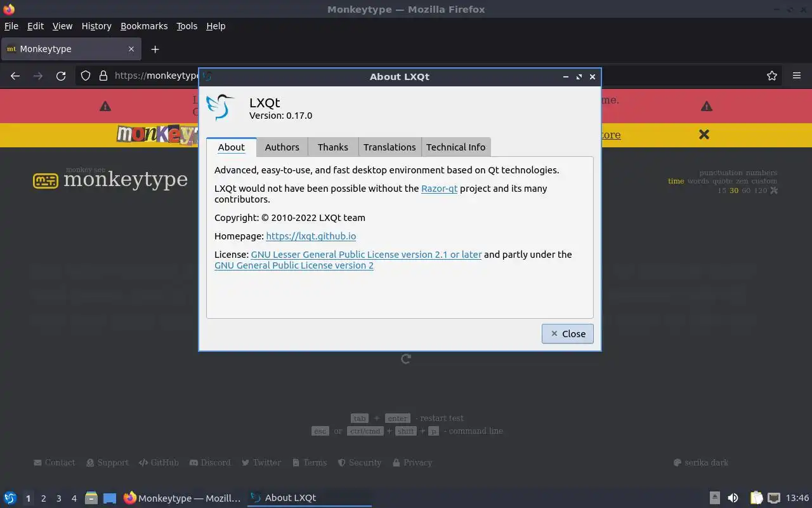Open the Tools menu
Image resolution: width=812 pixels, height=508 pixels.
tap(187, 26)
